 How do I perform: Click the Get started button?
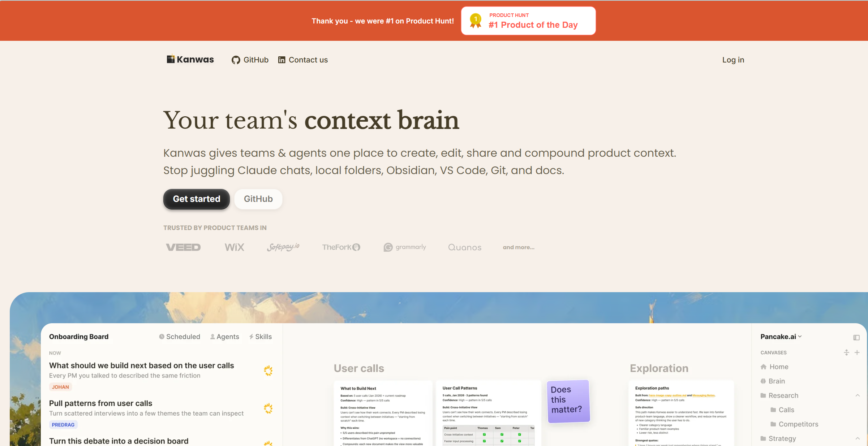coord(197,199)
